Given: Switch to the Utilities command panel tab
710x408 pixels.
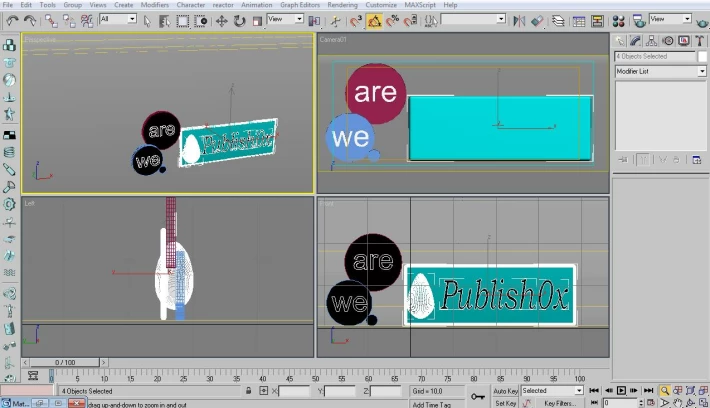Looking at the screenshot, I should click(700, 41).
